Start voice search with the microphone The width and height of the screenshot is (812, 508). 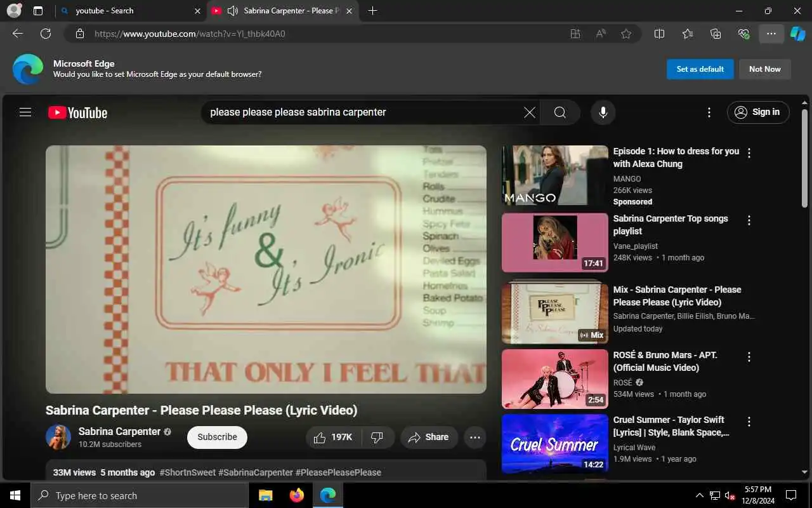[603, 112]
